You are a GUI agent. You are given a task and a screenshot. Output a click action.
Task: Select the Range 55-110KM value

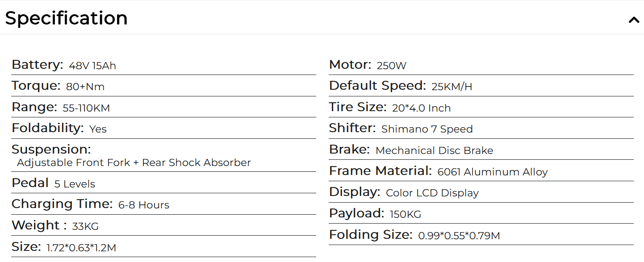coord(86,108)
